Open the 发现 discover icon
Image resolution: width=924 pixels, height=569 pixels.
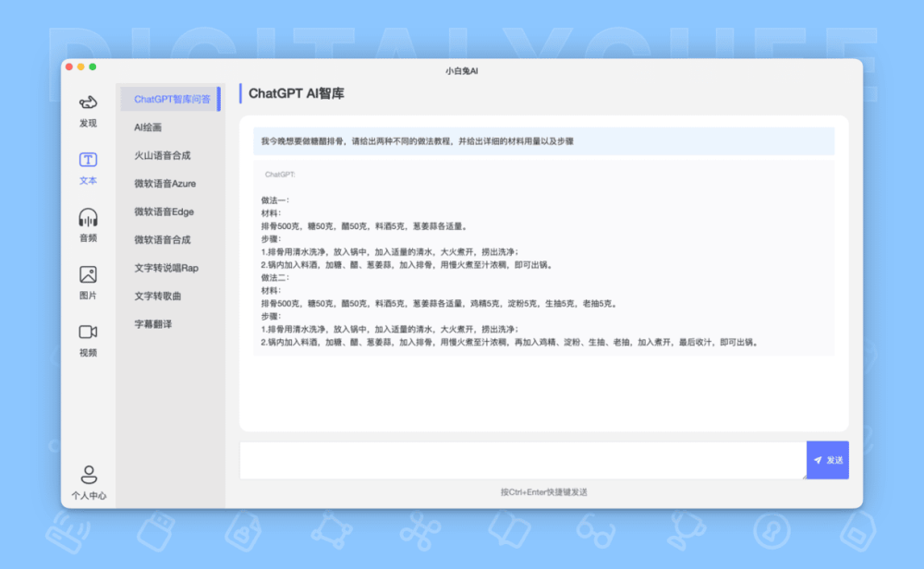click(x=88, y=103)
